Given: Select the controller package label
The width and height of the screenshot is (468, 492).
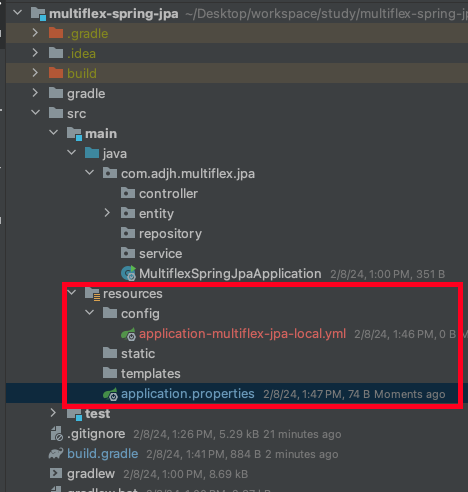Looking at the screenshot, I should pos(168,193).
